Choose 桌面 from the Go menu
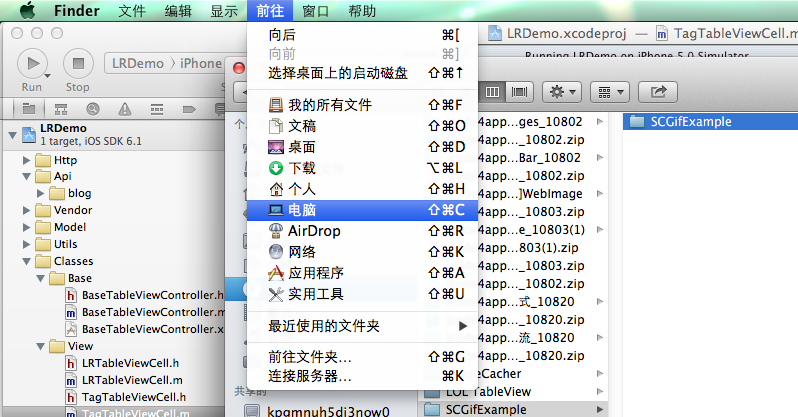 [x=362, y=147]
